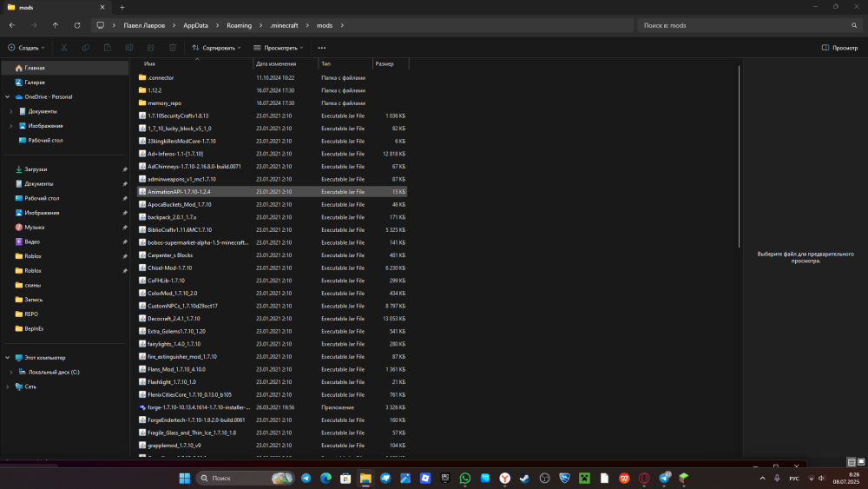Go back with the Back arrow

click(12, 25)
